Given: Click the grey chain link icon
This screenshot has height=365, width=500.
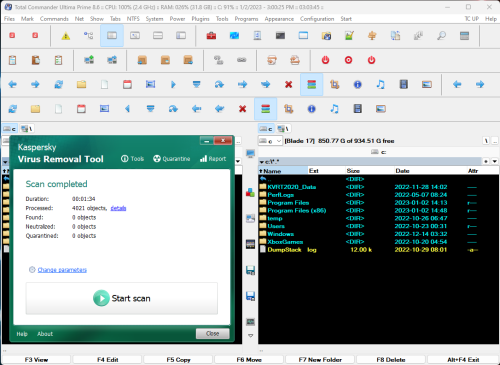Looking at the screenshot, I should [242, 60].
